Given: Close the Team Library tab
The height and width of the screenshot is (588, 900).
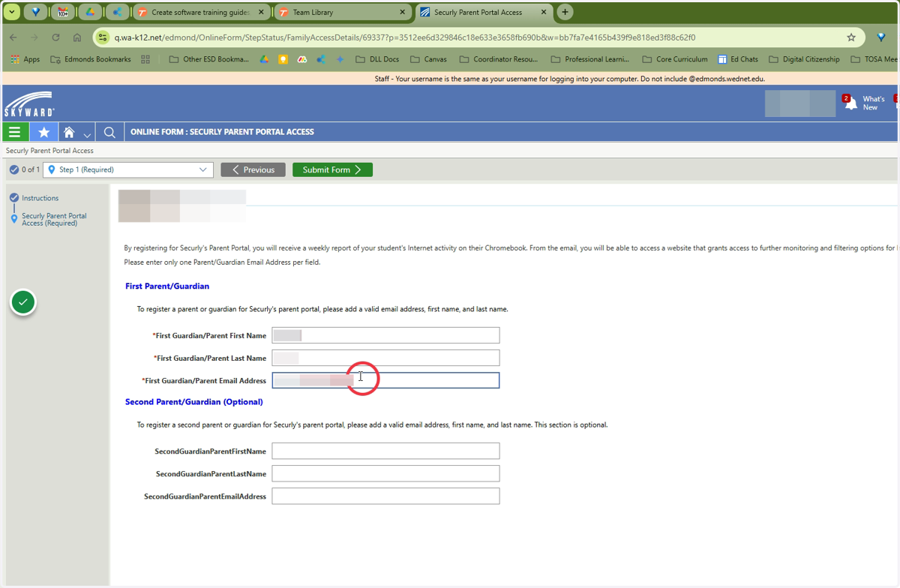Looking at the screenshot, I should [x=402, y=12].
